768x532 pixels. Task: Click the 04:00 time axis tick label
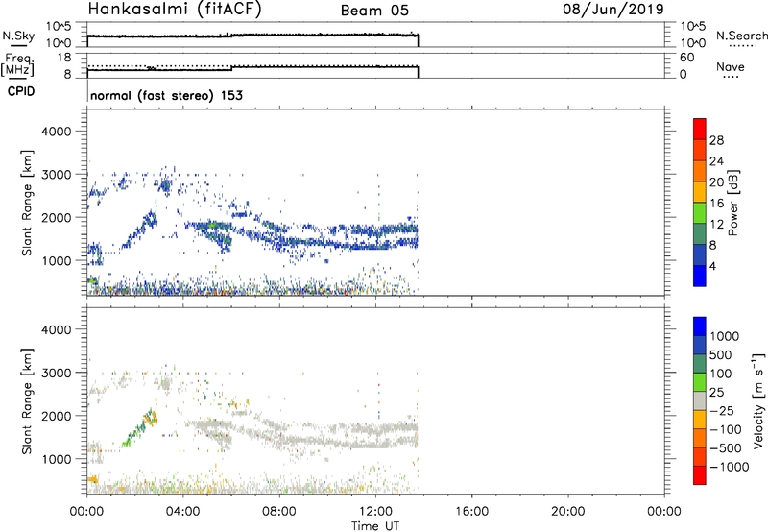tap(182, 512)
